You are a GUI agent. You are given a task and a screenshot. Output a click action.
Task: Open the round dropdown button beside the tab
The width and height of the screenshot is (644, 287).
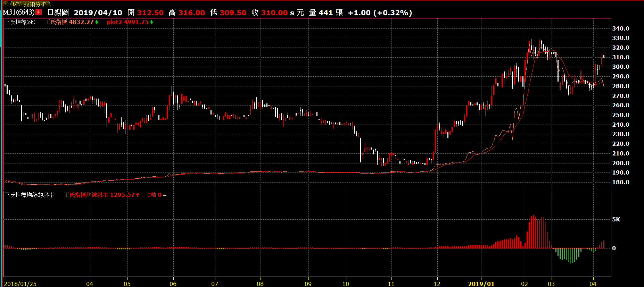tap(6, 4)
